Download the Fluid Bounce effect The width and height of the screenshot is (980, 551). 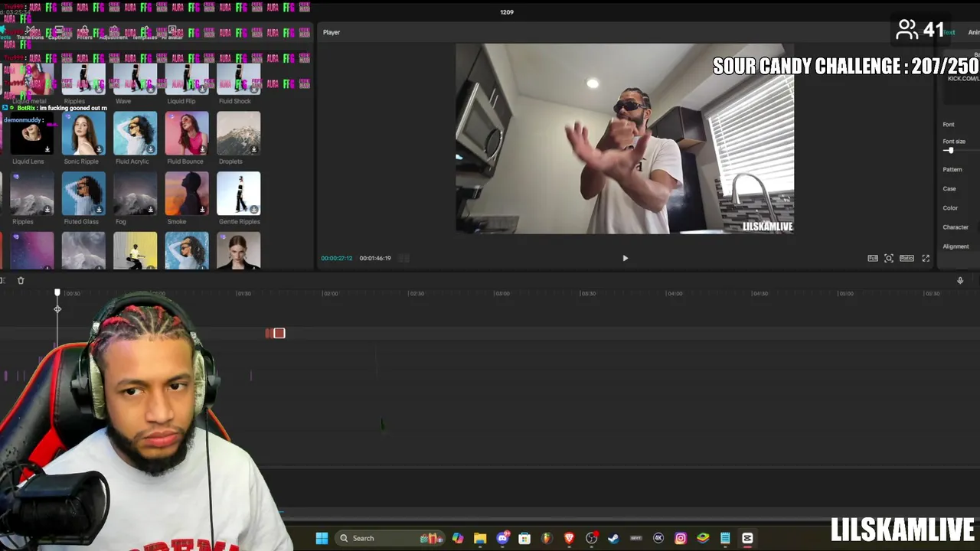(202, 149)
